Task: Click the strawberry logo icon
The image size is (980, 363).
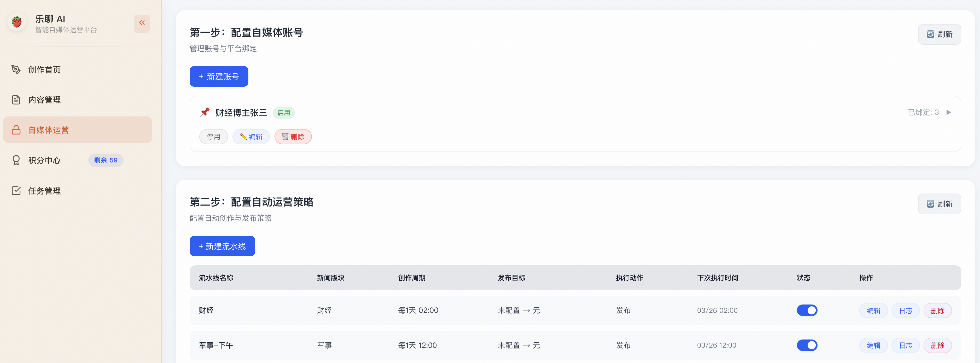Action: coord(17,22)
